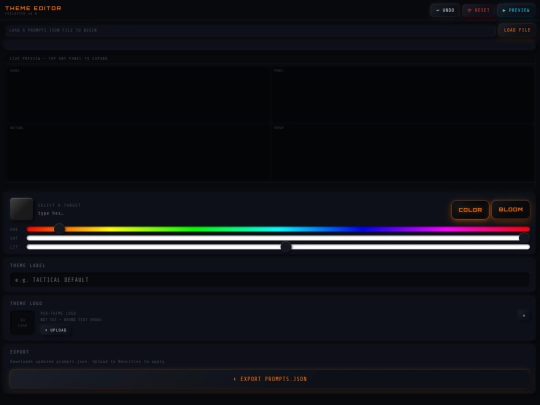Open the Preview mode
540x405 pixels.
click(516, 10)
